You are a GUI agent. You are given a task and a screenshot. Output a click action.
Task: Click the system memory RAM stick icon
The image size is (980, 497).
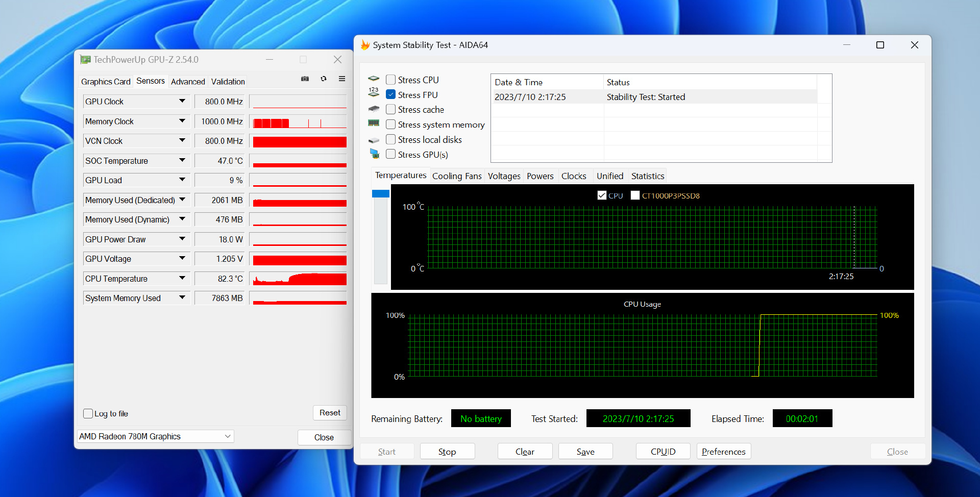(374, 123)
